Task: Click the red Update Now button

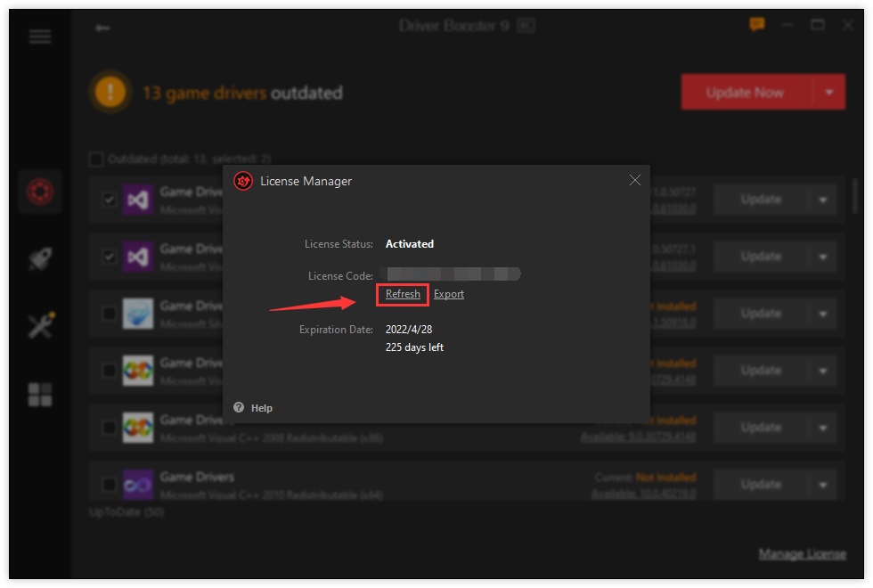Action: click(747, 92)
